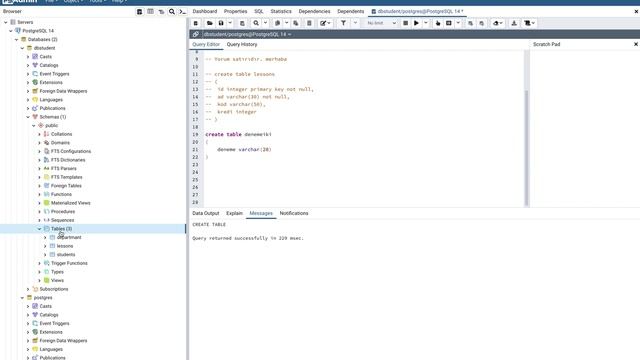Click the Stop query square button
The height and width of the screenshot is (360, 640).
[405, 23]
